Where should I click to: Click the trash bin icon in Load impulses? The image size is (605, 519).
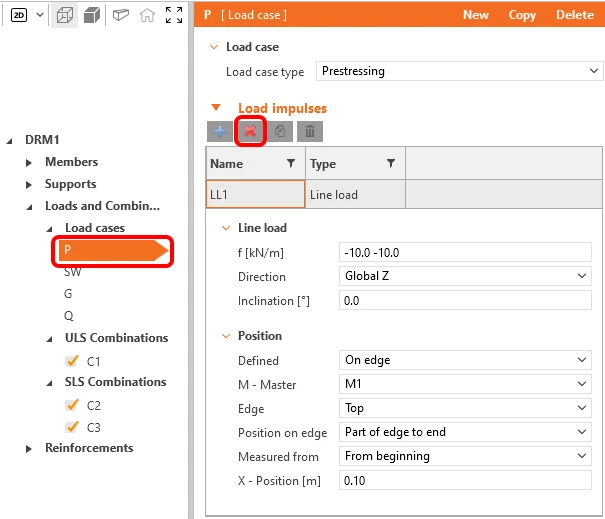point(310,132)
